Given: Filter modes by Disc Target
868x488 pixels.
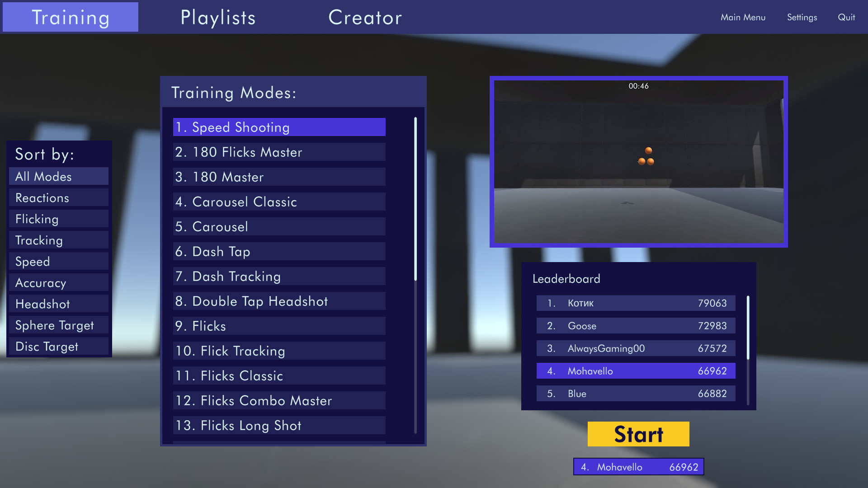Looking at the screenshot, I should pyautogui.click(x=58, y=346).
